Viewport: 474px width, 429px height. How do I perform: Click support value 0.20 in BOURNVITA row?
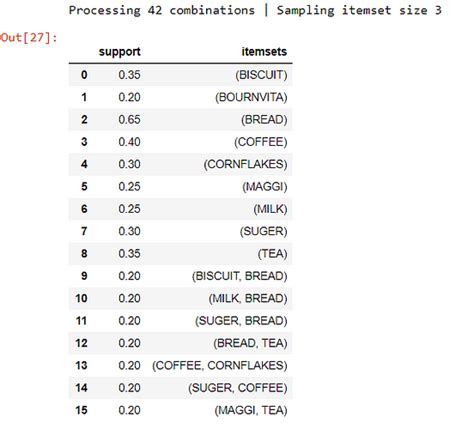click(x=129, y=97)
